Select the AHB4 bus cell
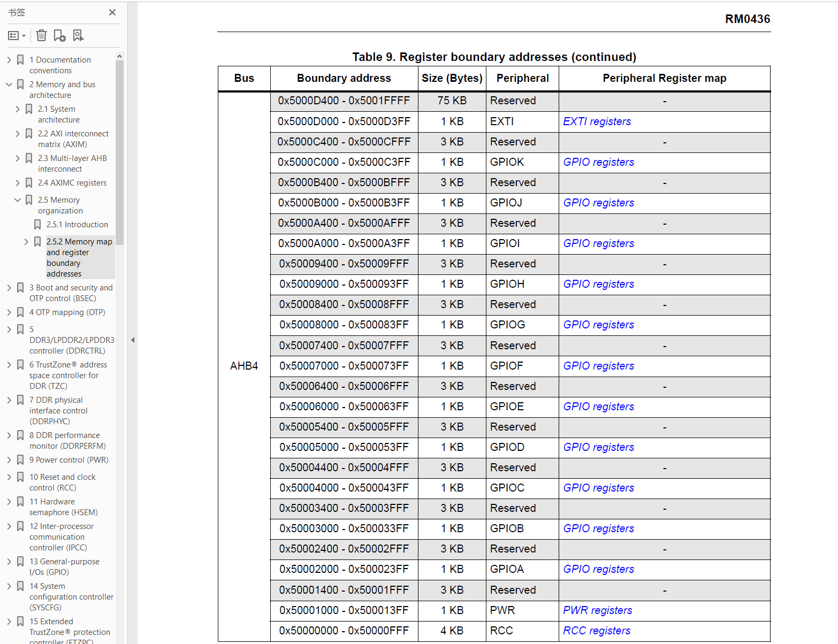The height and width of the screenshot is (644, 838). [x=244, y=366]
